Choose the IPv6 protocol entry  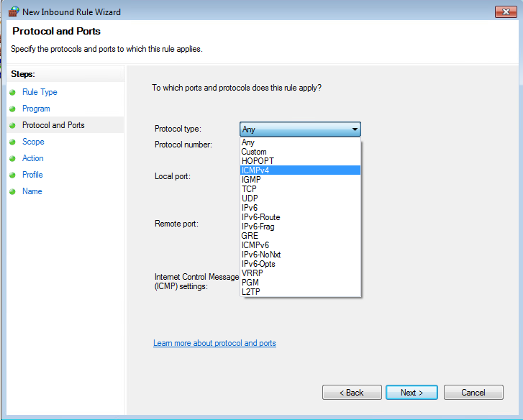click(x=300, y=208)
